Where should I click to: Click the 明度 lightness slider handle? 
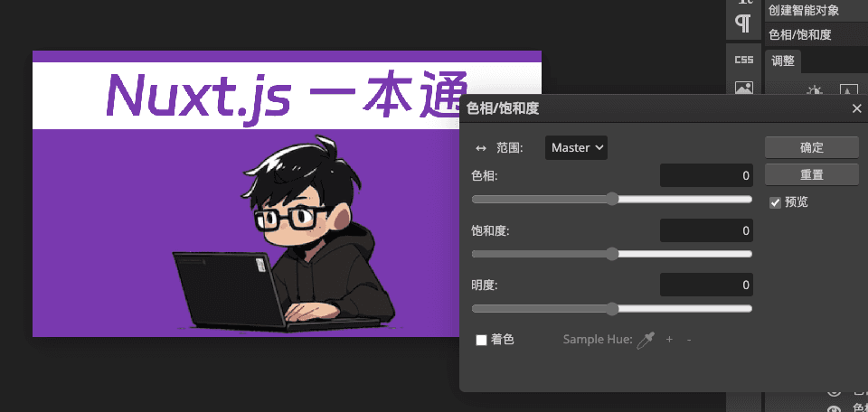click(612, 309)
